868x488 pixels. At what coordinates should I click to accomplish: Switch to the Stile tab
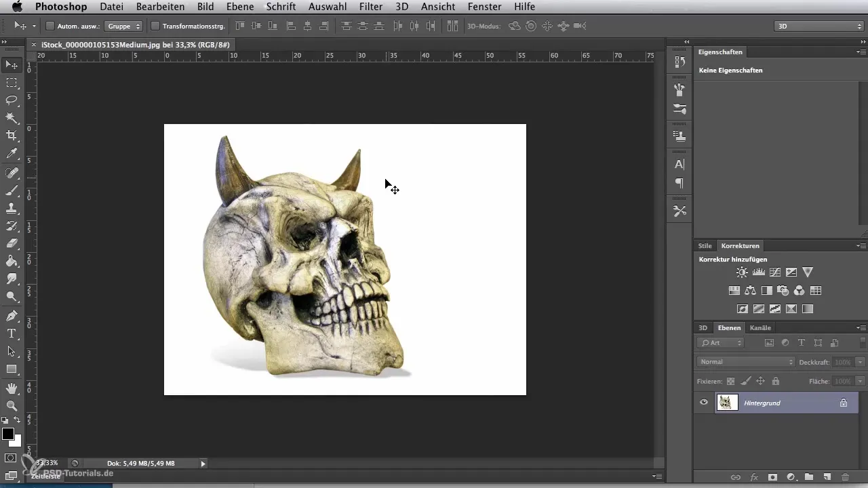pyautogui.click(x=705, y=246)
